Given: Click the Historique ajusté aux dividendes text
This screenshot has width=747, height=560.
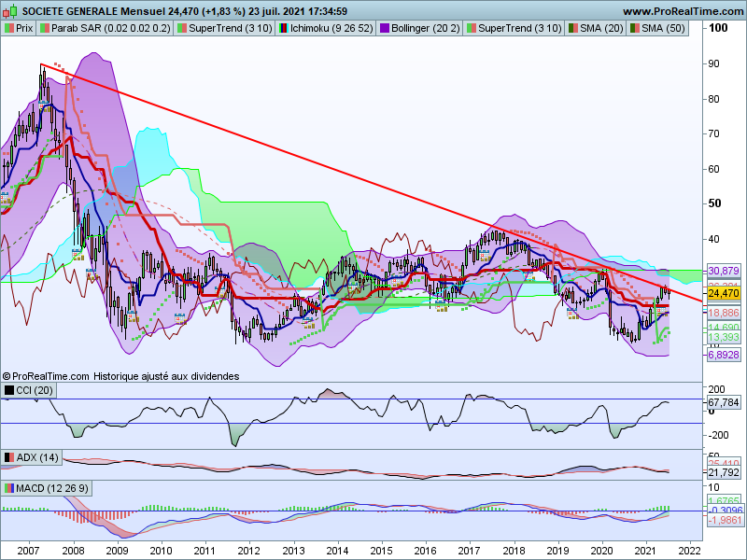Looking at the screenshot, I should click(166, 376).
